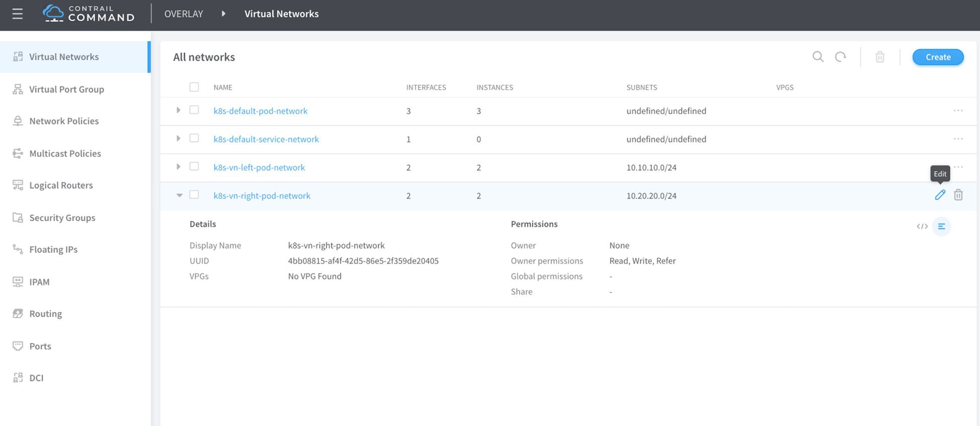The width and height of the screenshot is (980, 426).
Task: Switch details to JSON code view
Action: (x=922, y=226)
